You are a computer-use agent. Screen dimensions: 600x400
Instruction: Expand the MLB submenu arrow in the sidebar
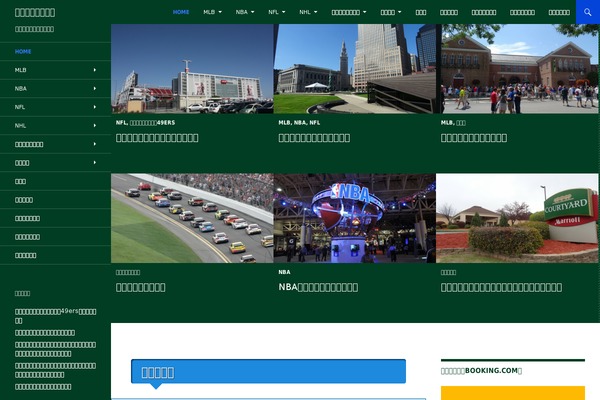[x=95, y=70]
